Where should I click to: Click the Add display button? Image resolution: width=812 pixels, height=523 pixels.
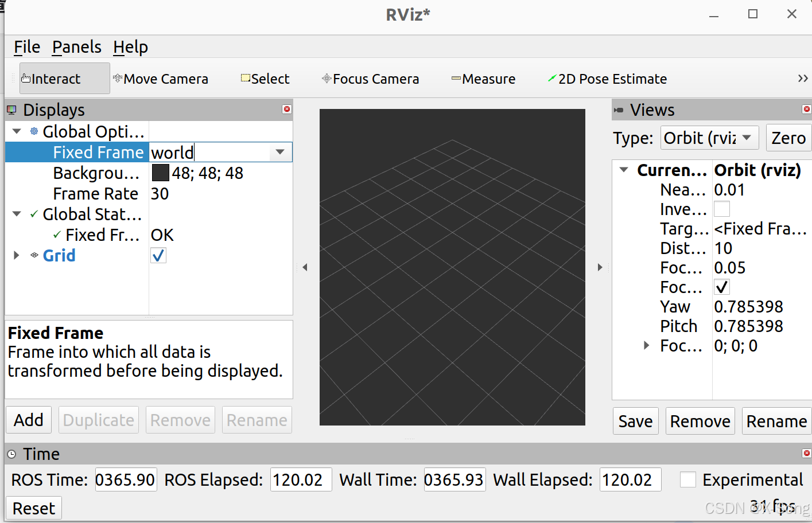point(29,420)
